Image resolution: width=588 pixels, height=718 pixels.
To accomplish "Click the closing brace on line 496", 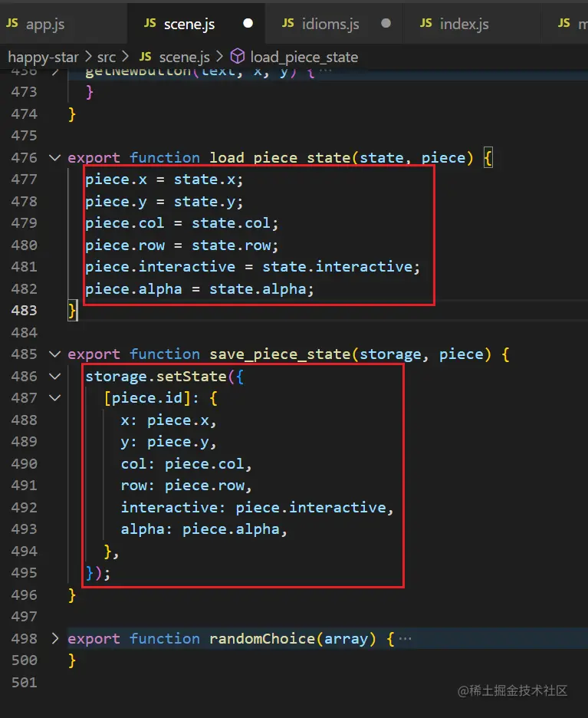I will pyautogui.click(x=72, y=595).
